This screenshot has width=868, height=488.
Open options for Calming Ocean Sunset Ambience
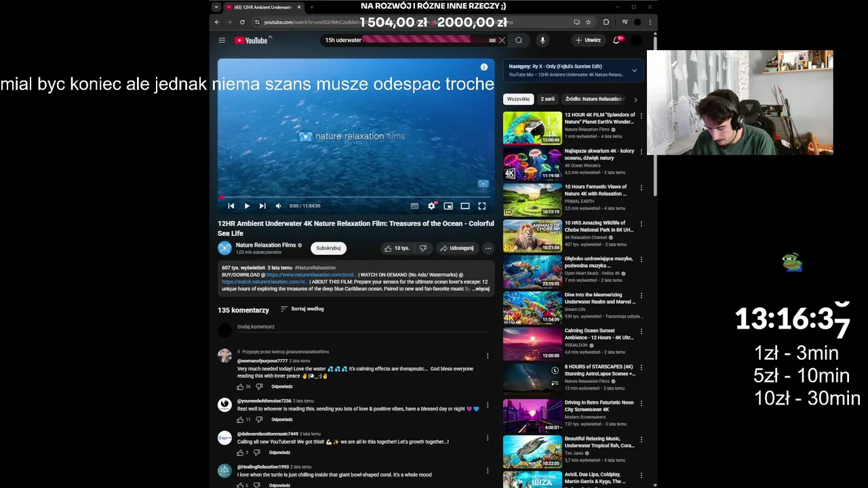[641, 332]
